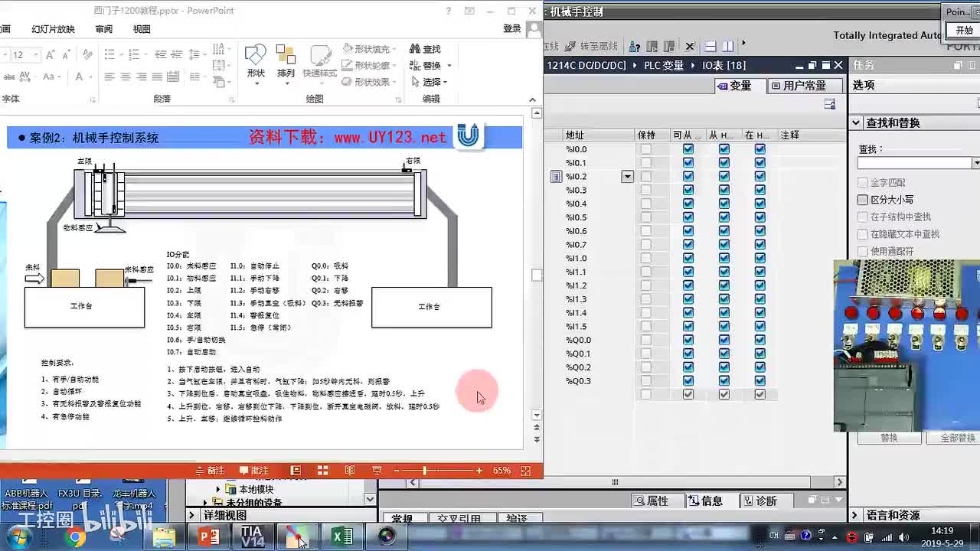This screenshot has height=551, width=980.
Task: Enable the case-sensitive 区分大小写 option
Action: click(863, 200)
